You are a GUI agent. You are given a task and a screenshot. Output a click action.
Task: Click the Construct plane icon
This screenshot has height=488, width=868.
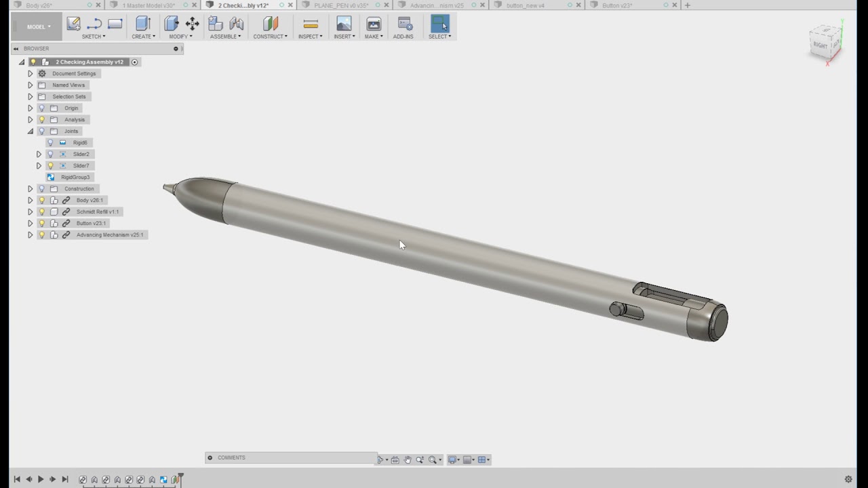[x=271, y=24]
